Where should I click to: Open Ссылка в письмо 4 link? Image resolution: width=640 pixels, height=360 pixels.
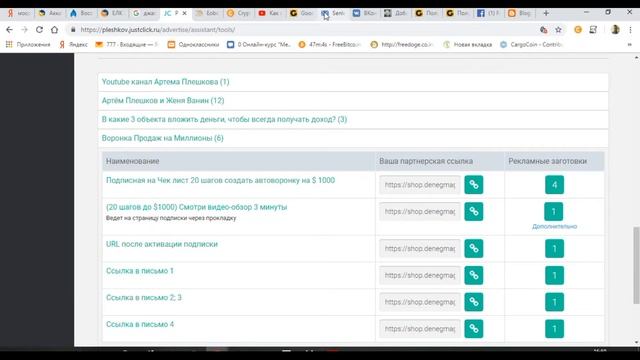coord(140,324)
